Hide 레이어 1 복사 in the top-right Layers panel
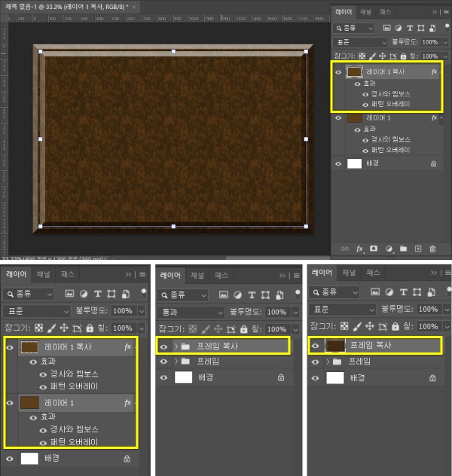Image resolution: width=452 pixels, height=476 pixels. pyautogui.click(x=338, y=72)
